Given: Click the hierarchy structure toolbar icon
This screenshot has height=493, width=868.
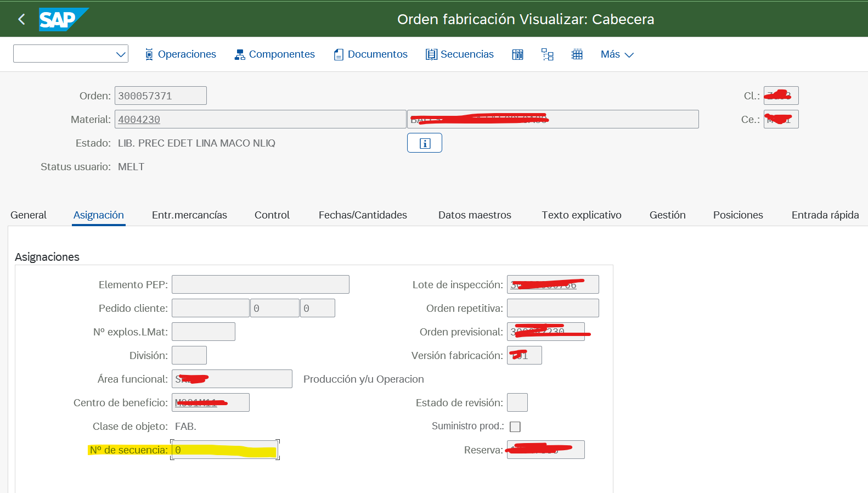Looking at the screenshot, I should 547,54.
